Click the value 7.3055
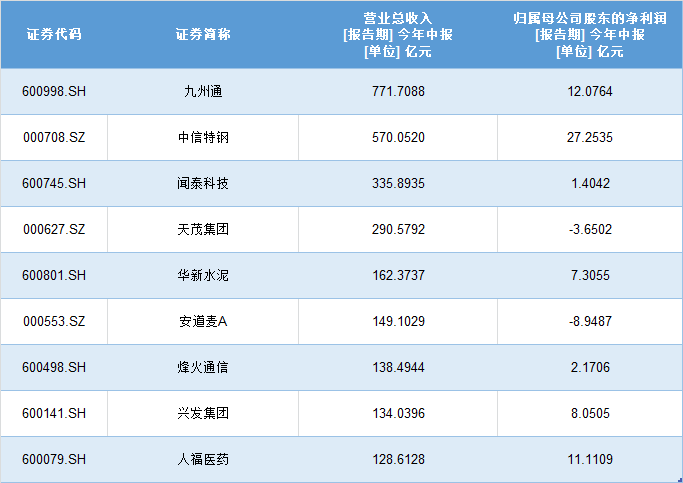 click(590, 276)
